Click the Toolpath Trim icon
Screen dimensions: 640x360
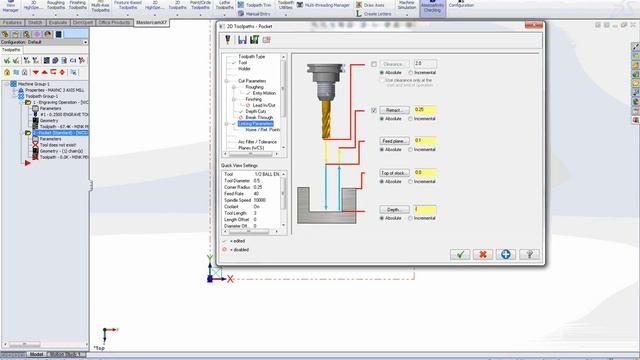pos(241,5)
